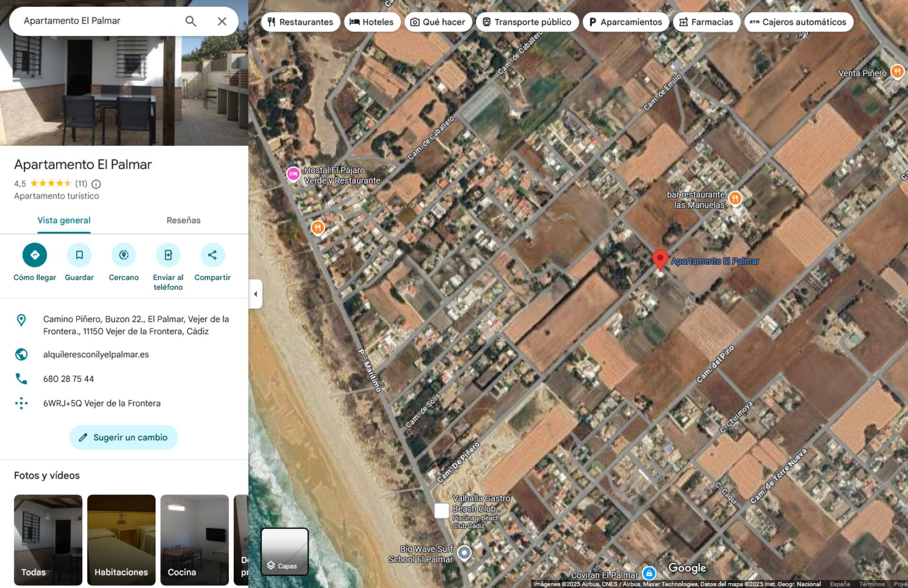Save the place with Guardar icon
Screen dimensions: 908x588
pos(79,255)
